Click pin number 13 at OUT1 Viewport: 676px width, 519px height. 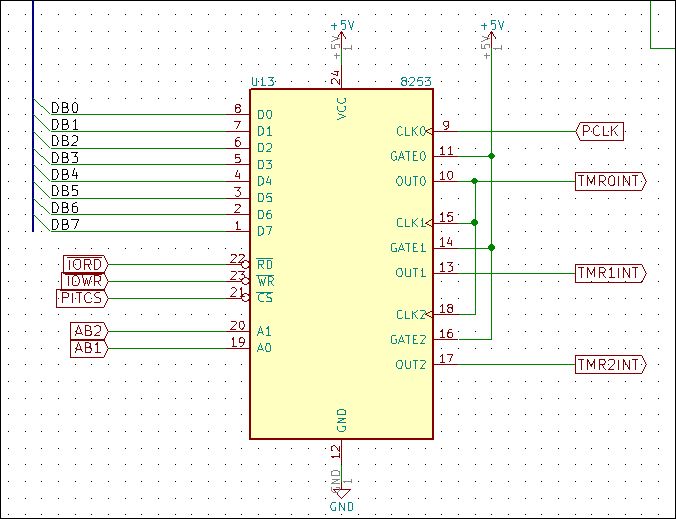tap(446, 267)
